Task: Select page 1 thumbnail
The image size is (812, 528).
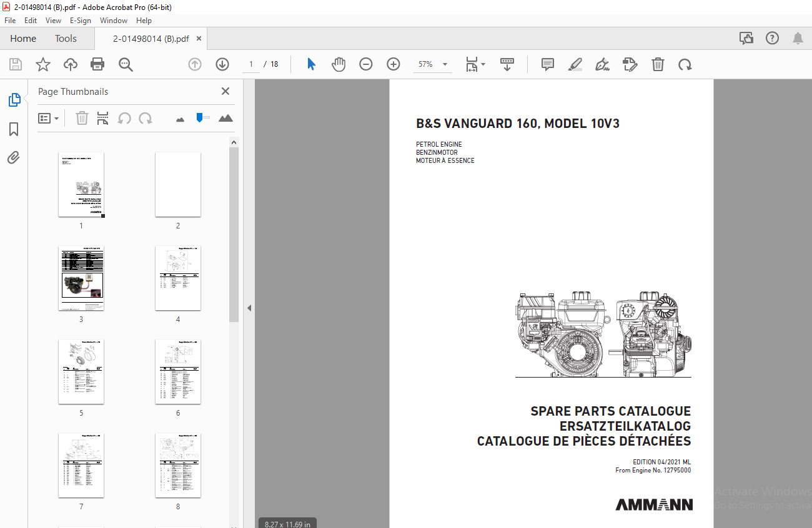Action: [x=81, y=185]
